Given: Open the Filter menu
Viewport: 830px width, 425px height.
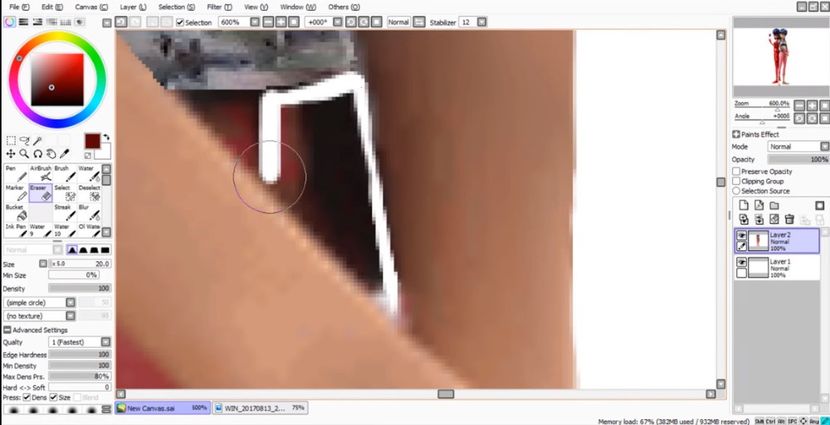Looking at the screenshot, I should click(214, 7).
